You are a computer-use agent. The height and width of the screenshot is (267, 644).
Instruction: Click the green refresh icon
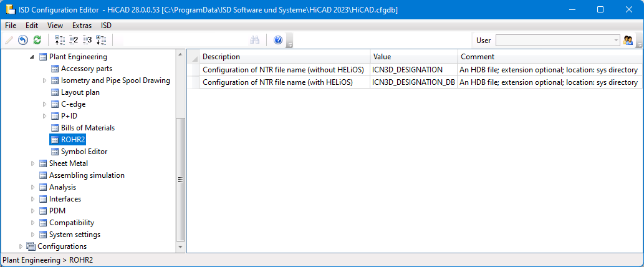click(x=37, y=41)
